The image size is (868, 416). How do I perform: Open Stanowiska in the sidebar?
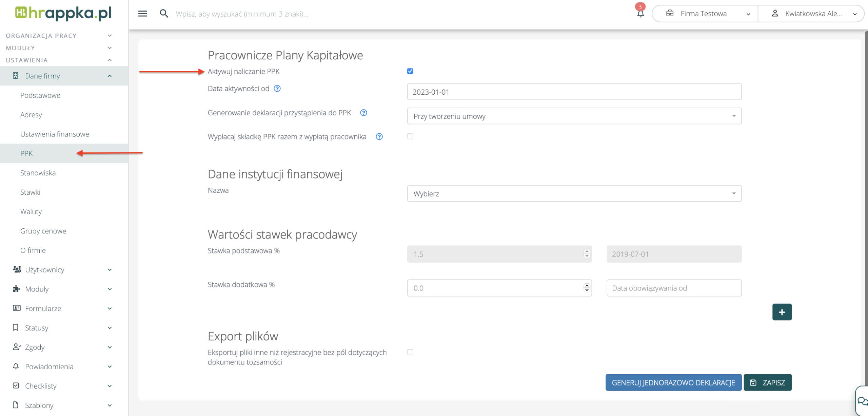[x=38, y=173]
